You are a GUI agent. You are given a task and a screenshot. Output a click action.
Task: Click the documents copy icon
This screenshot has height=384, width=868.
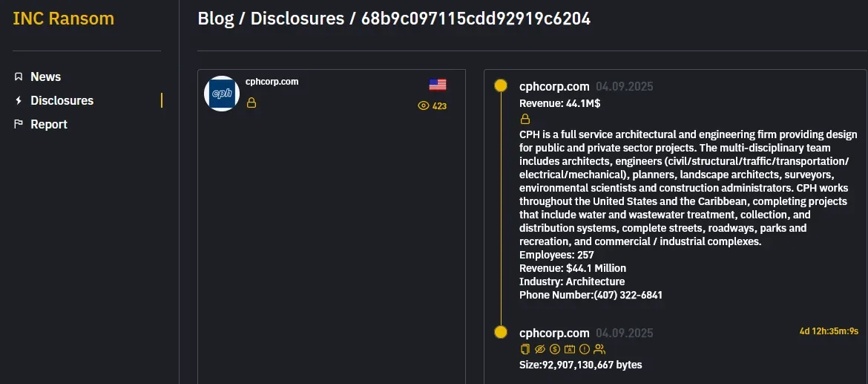click(x=525, y=349)
